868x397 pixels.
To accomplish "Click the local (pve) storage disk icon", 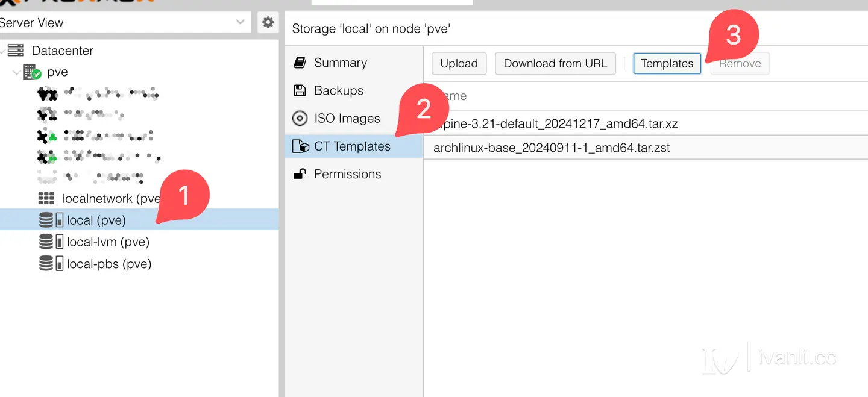I will [x=51, y=220].
